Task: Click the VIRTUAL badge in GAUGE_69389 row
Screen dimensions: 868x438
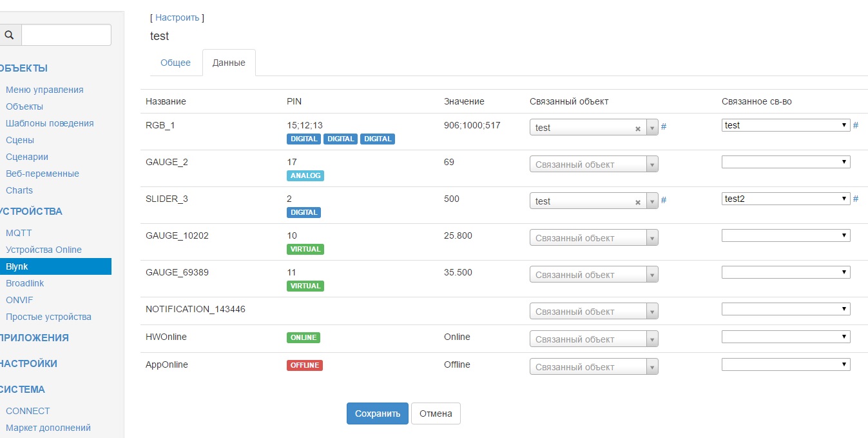Action: tap(305, 286)
